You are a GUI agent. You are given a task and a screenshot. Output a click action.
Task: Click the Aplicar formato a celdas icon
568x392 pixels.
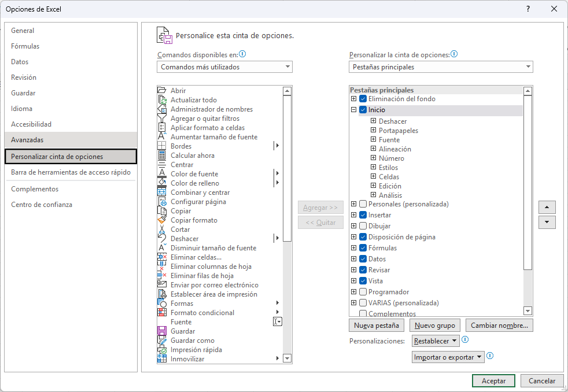click(161, 127)
